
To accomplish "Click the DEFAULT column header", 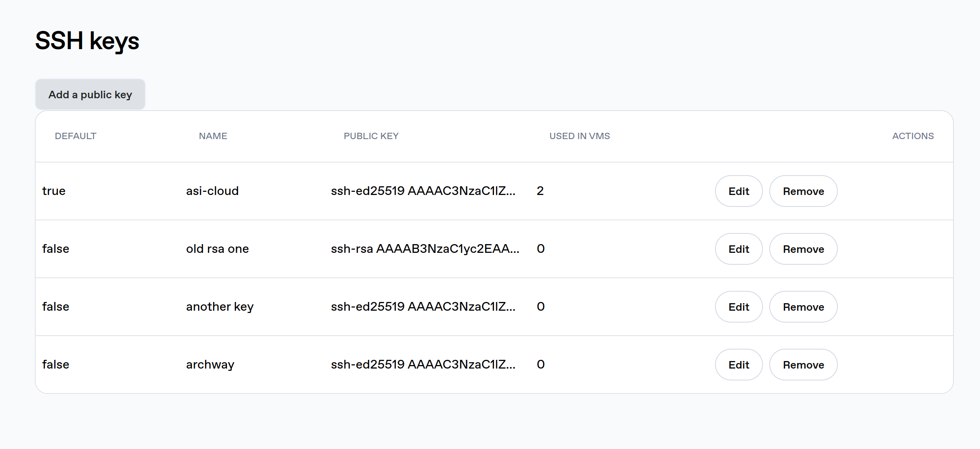I will [x=75, y=136].
